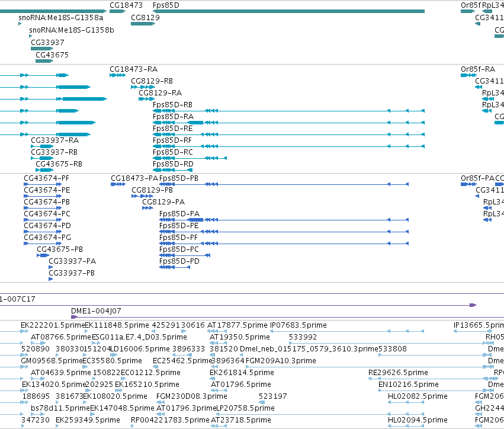The image size is (504, 429).
Task: Select protein Or85f-PA
Action: (468, 184)
